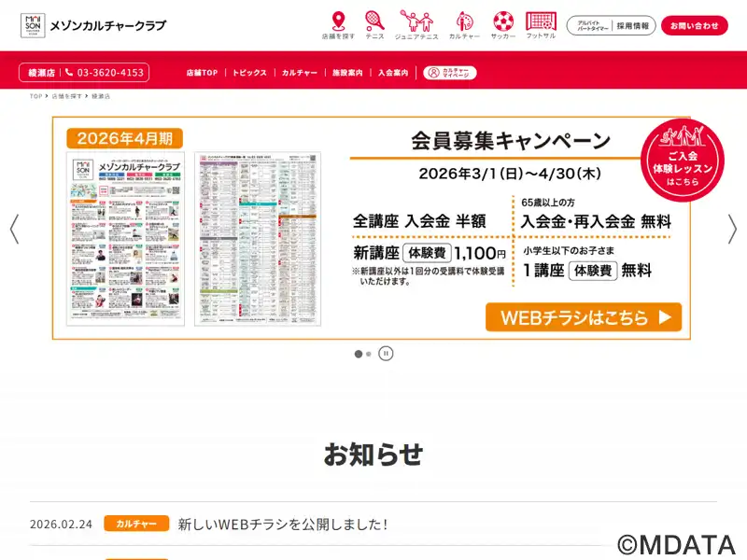The image size is (747, 560).
Task: Select the first carousel dot indicator
Action: pyautogui.click(x=358, y=354)
